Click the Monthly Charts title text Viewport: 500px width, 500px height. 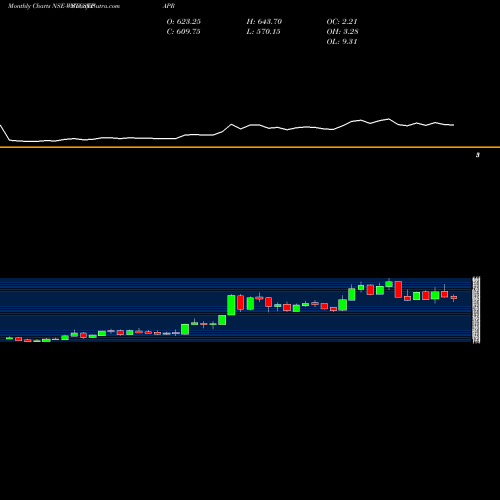29,6
